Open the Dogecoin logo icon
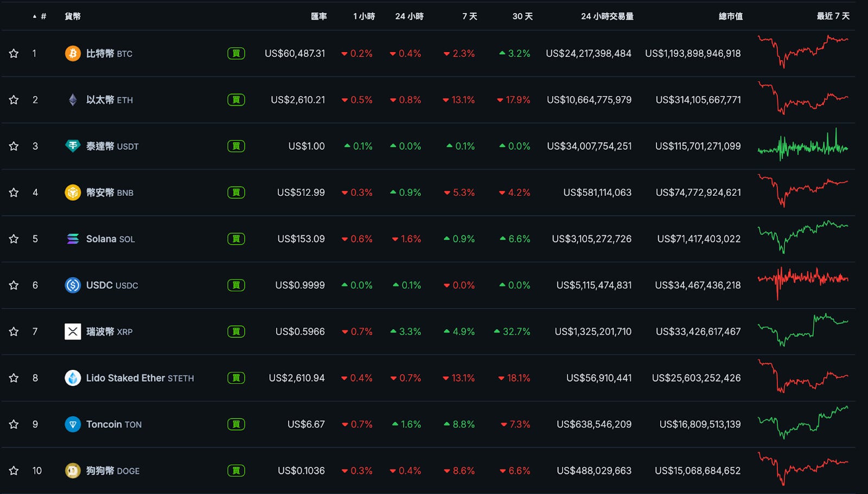868x494 pixels. 73,471
